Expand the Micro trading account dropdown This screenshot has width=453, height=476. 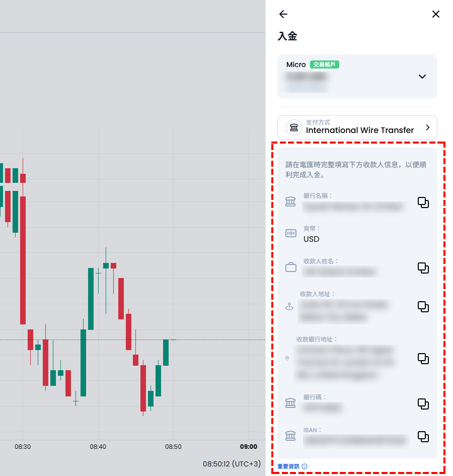coord(422,77)
